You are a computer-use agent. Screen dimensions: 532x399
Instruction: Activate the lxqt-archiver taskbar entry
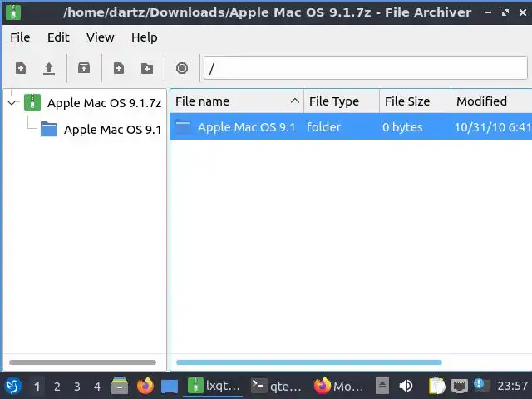tap(213, 386)
